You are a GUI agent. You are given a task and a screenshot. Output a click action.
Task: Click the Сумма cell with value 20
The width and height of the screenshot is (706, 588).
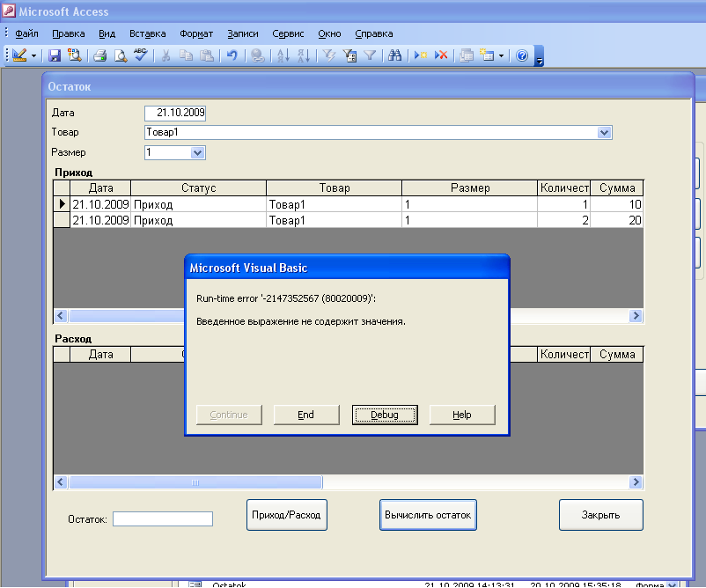tap(617, 220)
